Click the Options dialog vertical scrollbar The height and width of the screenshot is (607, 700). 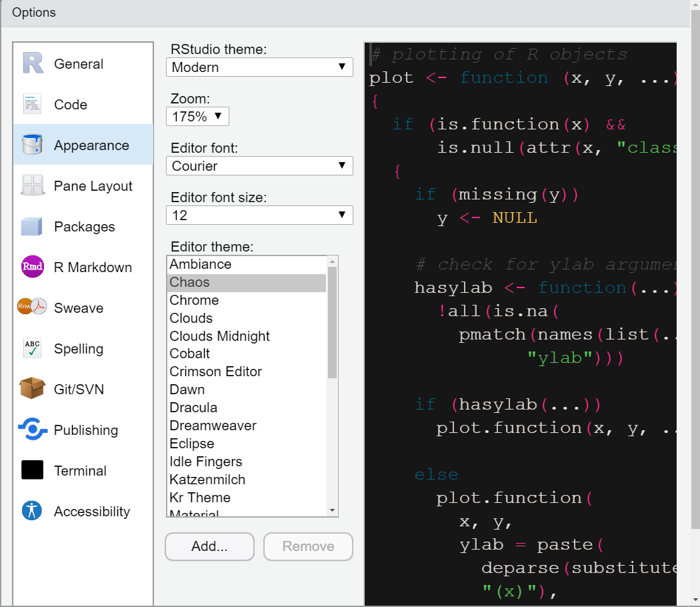[695, 268]
